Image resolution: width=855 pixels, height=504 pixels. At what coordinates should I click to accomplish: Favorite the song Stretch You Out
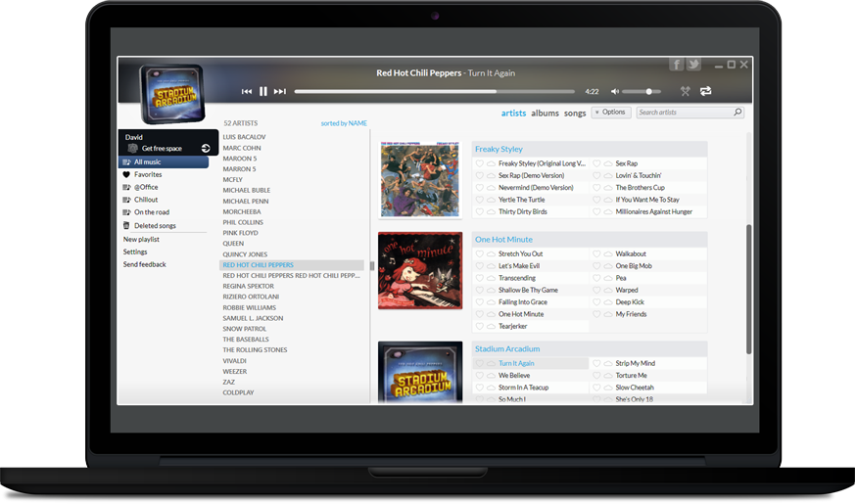[479, 253]
